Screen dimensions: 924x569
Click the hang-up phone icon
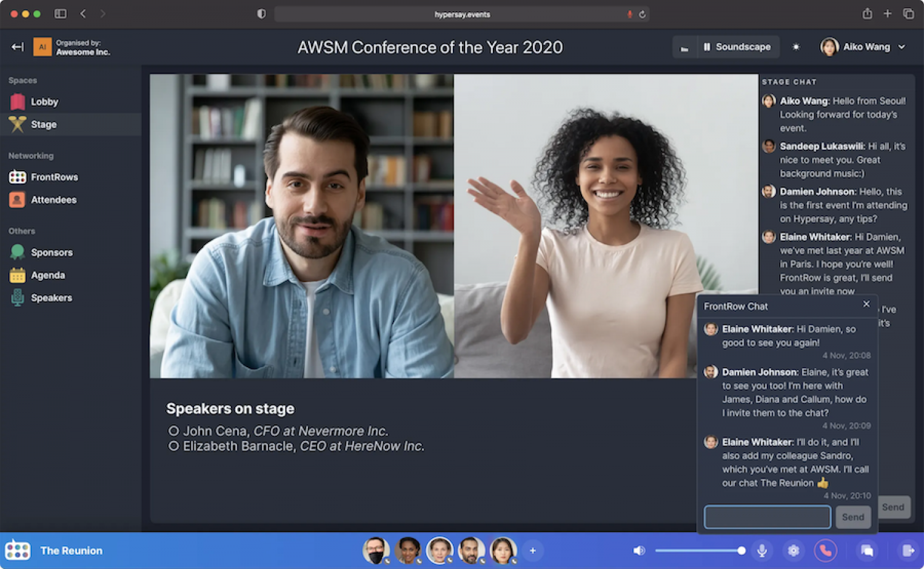(825, 551)
